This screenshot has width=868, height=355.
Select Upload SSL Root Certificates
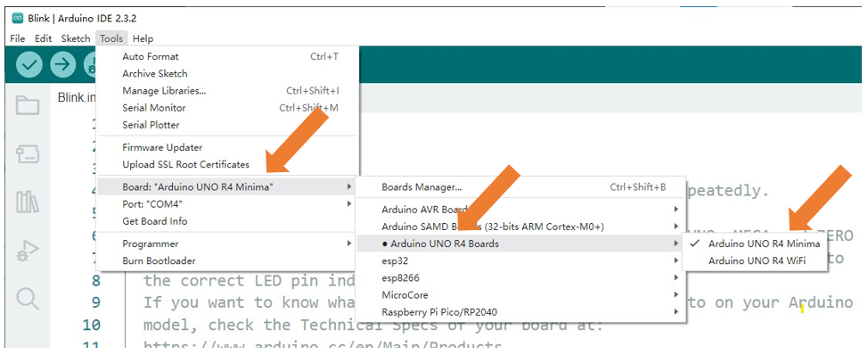click(x=227, y=165)
